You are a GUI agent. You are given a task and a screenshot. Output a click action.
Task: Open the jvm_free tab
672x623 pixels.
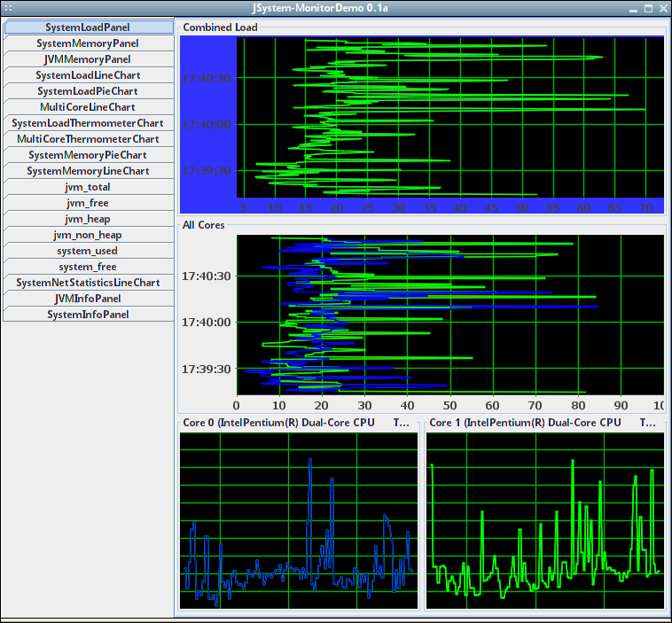(89, 203)
